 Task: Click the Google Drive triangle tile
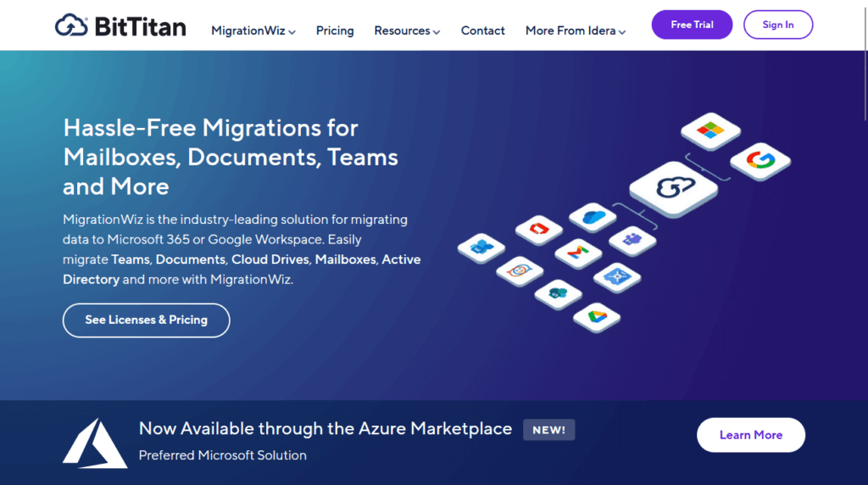(x=597, y=317)
